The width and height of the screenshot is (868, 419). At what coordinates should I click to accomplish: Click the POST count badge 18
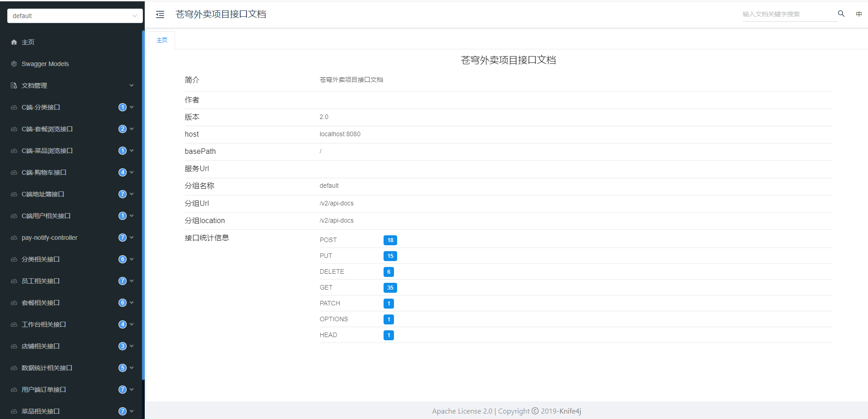[x=390, y=240]
